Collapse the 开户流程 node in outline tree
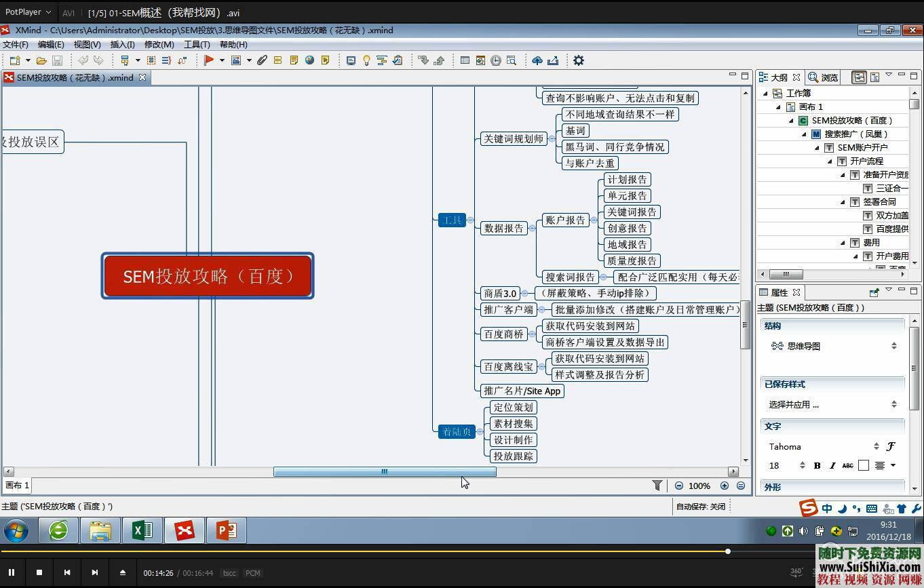The width and height of the screenshot is (924, 588). pyautogui.click(x=830, y=161)
